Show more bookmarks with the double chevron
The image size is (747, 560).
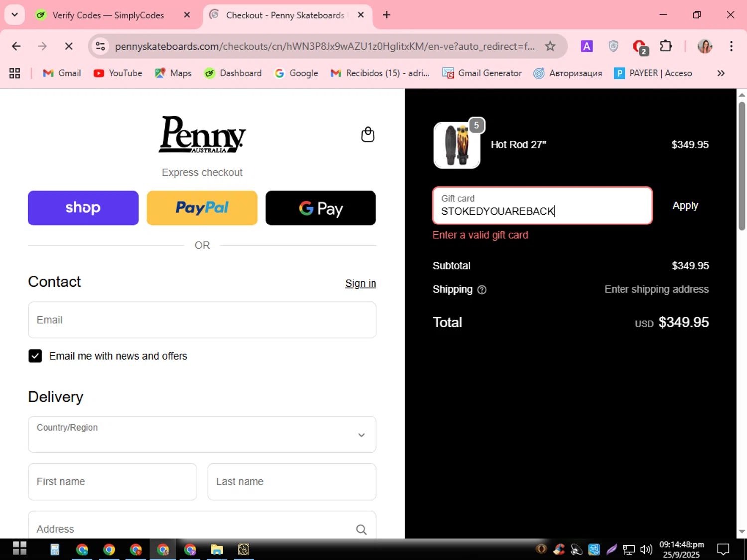point(721,73)
